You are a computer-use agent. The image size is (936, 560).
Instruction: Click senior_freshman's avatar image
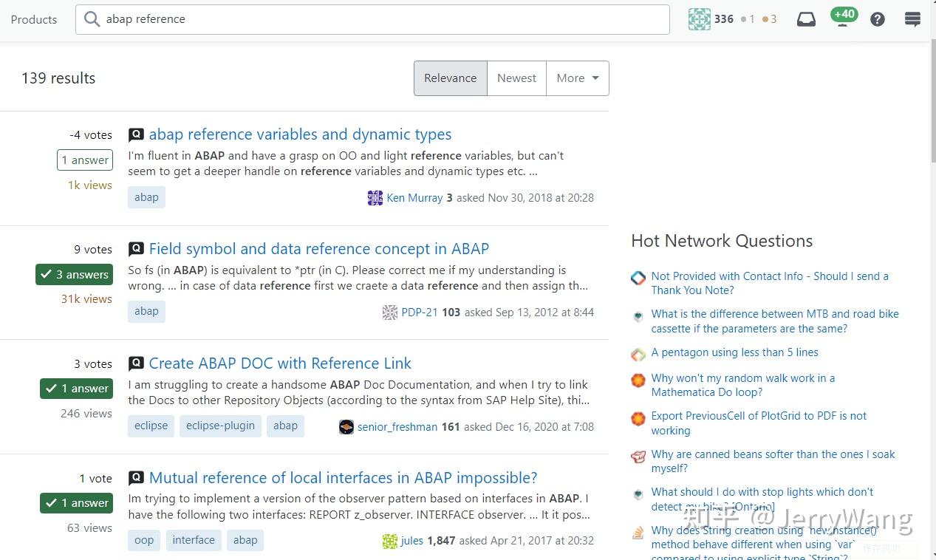click(x=346, y=427)
